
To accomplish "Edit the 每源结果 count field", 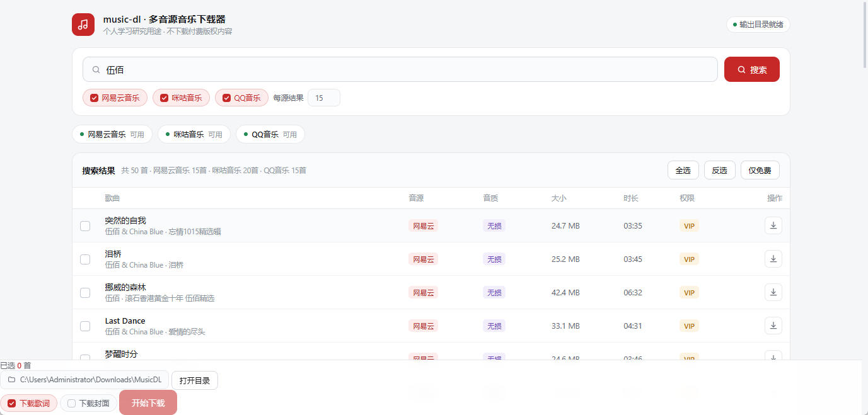I will point(324,98).
